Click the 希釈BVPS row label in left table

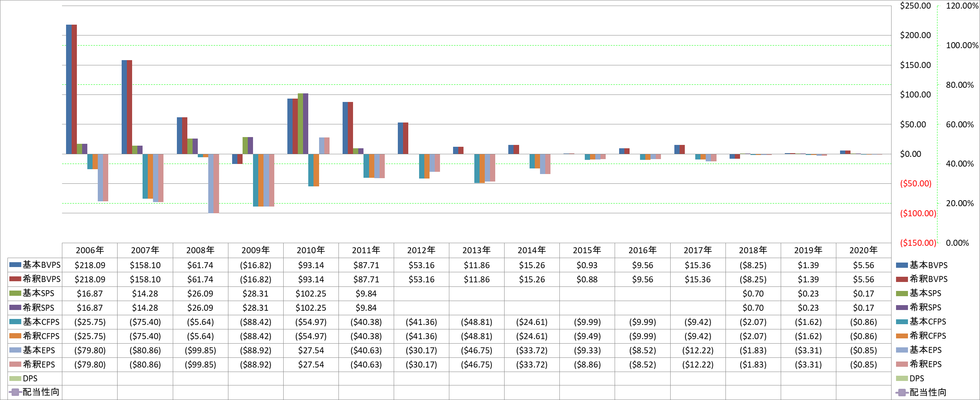click(x=41, y=279)
